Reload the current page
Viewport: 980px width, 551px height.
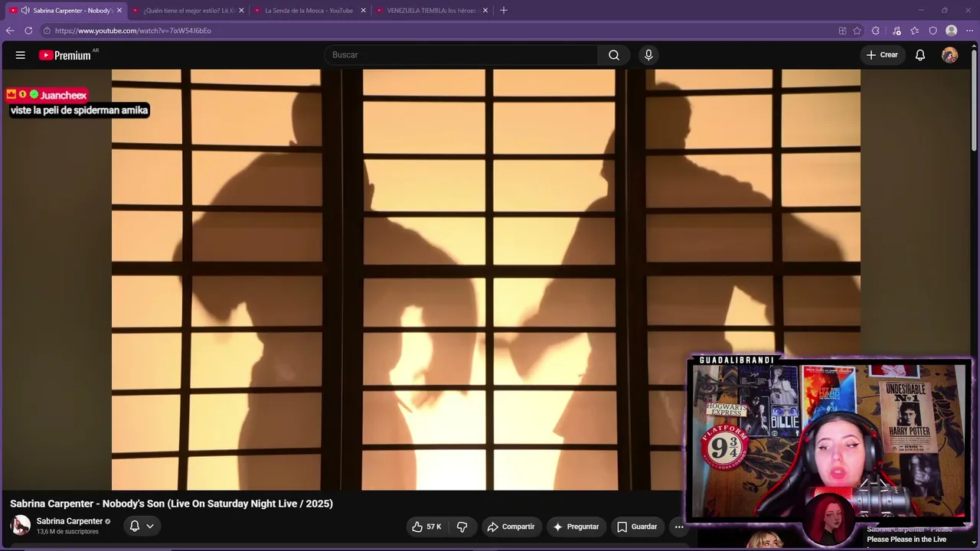click(28, 31)
